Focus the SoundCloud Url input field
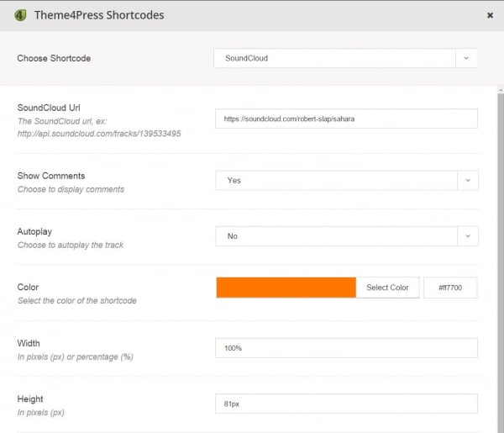The height and width of the screenshot is (433, 504). [346, 119]
